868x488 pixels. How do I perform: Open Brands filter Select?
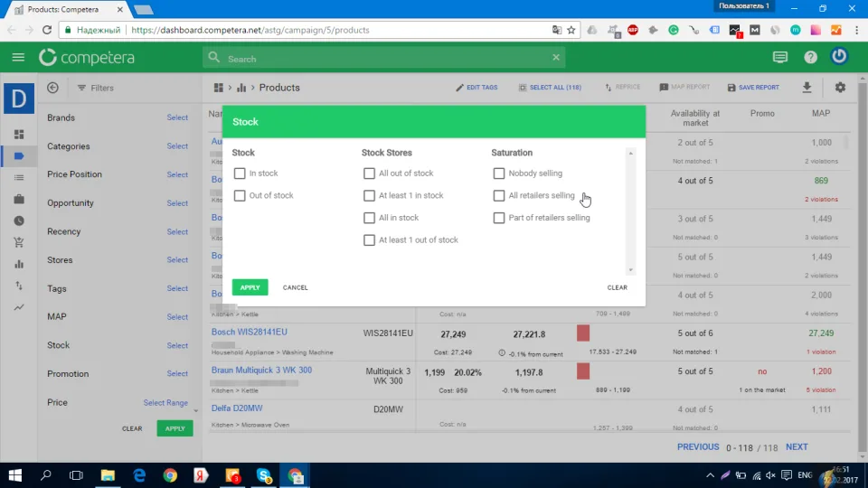(x=177, y=117)
